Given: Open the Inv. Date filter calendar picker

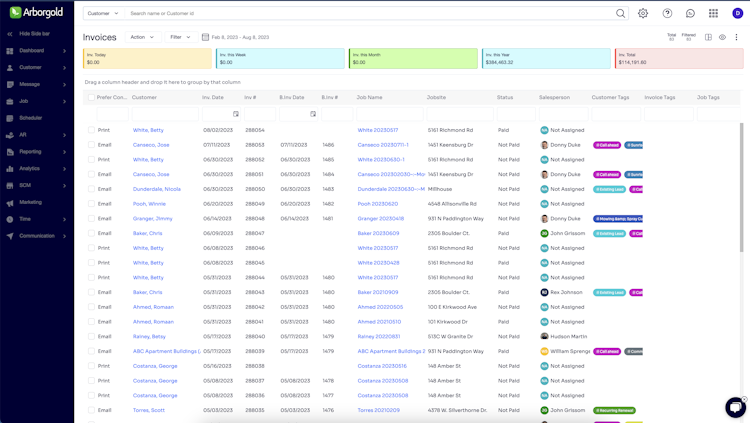Looking at the screenshot, I should coord(236,114).
